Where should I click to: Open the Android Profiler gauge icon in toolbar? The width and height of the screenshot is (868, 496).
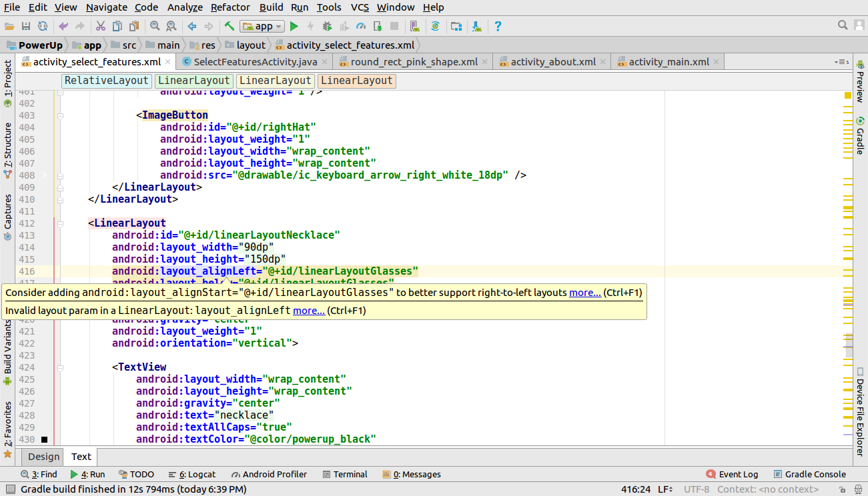[x=361, y=26]
